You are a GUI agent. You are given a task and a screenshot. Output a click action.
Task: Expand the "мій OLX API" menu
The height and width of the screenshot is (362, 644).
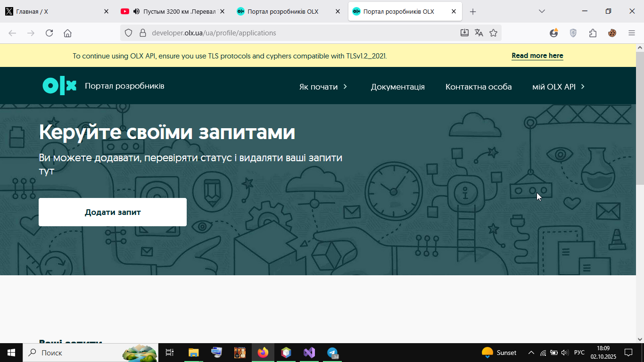coord(559,87)
